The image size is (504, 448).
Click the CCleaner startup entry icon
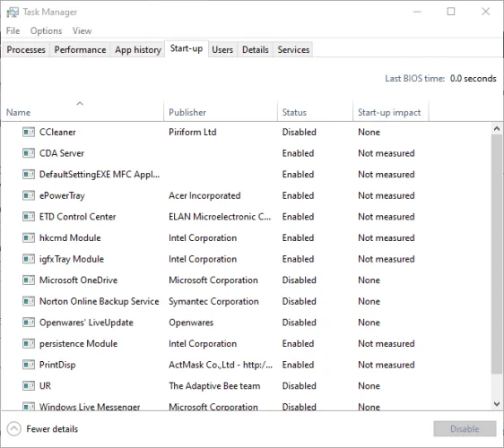coord(29,132)
